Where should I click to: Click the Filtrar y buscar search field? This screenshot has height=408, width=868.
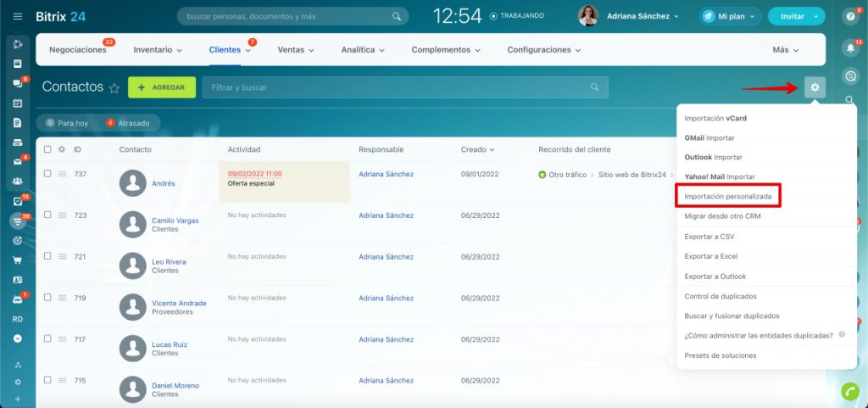click(398, 87)
